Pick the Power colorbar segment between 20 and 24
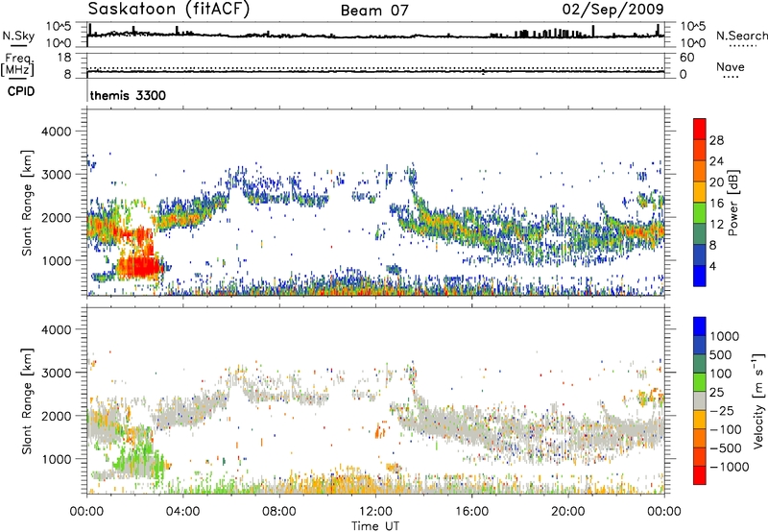This screenshot has width=768, height=532. point(700,172)
